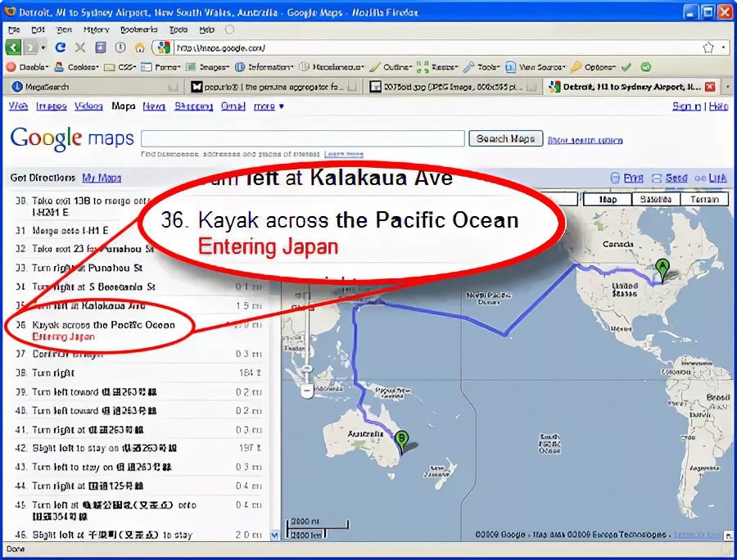Open the back/forward history dropdown arrow
737x560 pixels.
(x=43, y=47)
